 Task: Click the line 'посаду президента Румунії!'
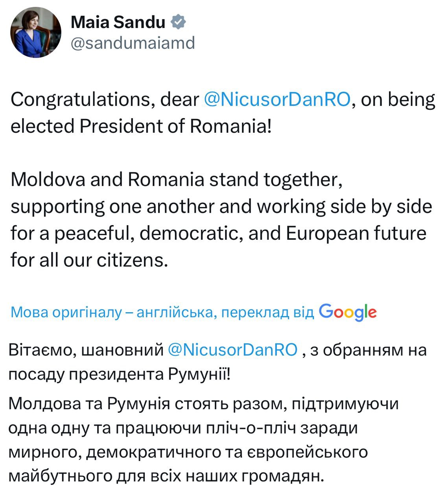[x=119, y=374]
